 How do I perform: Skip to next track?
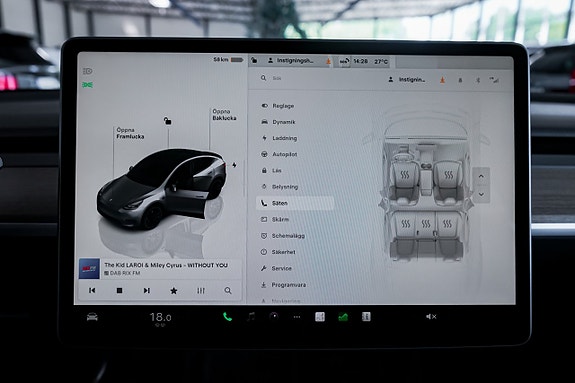pyautogui.click(x=147, y=290)
